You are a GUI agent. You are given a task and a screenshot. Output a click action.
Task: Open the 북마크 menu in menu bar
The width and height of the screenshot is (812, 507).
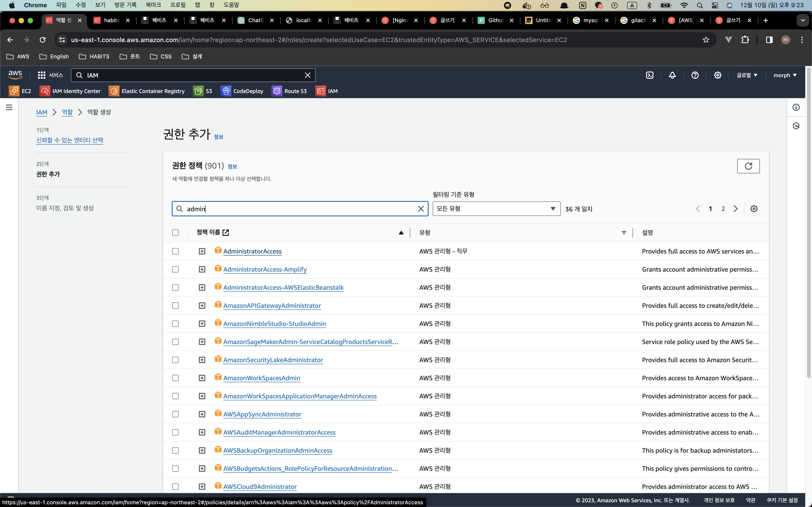click(x=153, y=5)
